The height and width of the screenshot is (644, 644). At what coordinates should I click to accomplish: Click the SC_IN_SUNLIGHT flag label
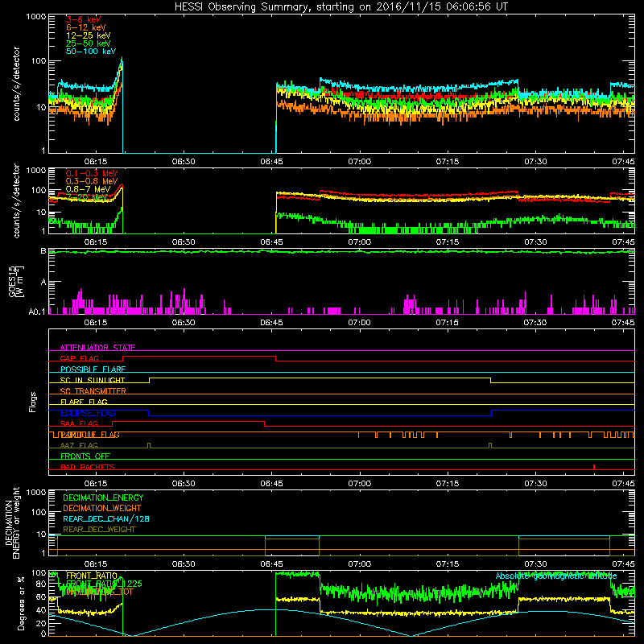93,380
